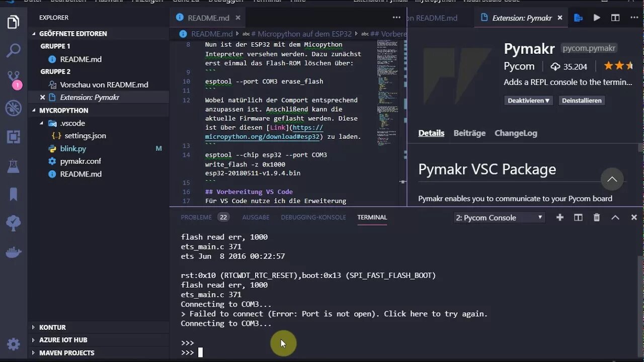
Task: Open blink.py in the explorer
Action: click(x=73, y=149)
